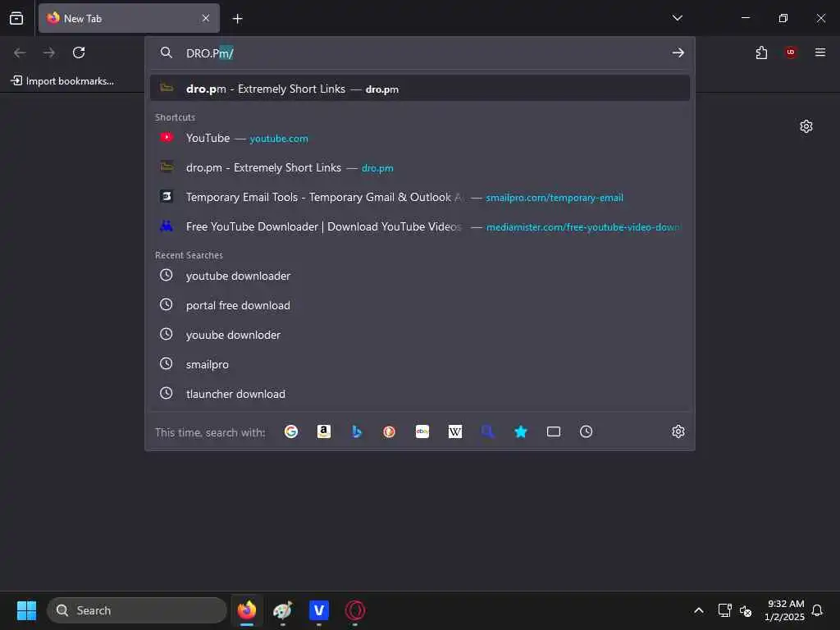
Task: Click the Go arrow in address bar
Action: [678, 52]
